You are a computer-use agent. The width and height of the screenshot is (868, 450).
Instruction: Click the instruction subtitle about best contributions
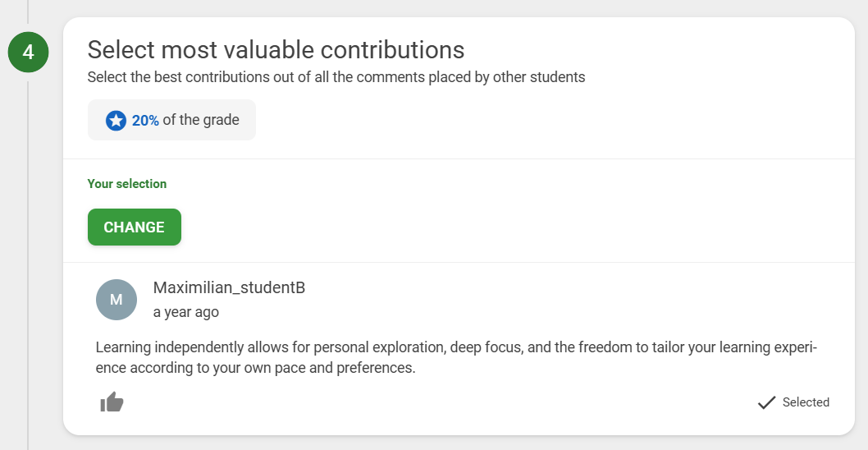[336, 77]
